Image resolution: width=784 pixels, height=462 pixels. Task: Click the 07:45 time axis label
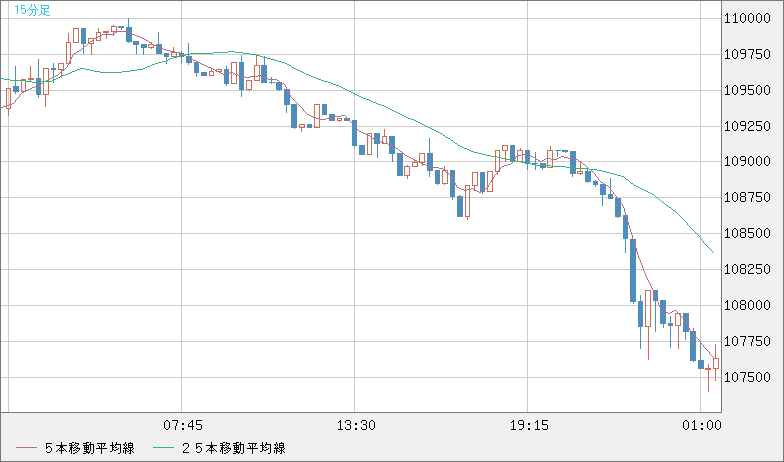click(182, 426)
